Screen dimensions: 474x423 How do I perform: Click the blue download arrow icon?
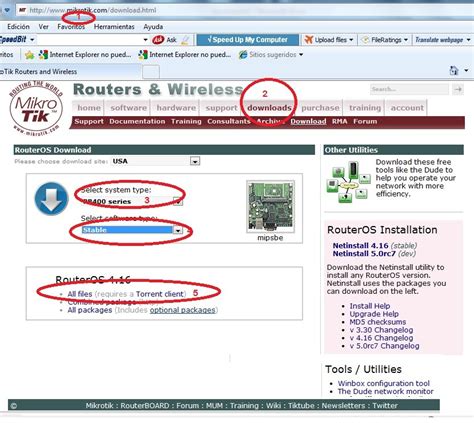tap(51, 199)
